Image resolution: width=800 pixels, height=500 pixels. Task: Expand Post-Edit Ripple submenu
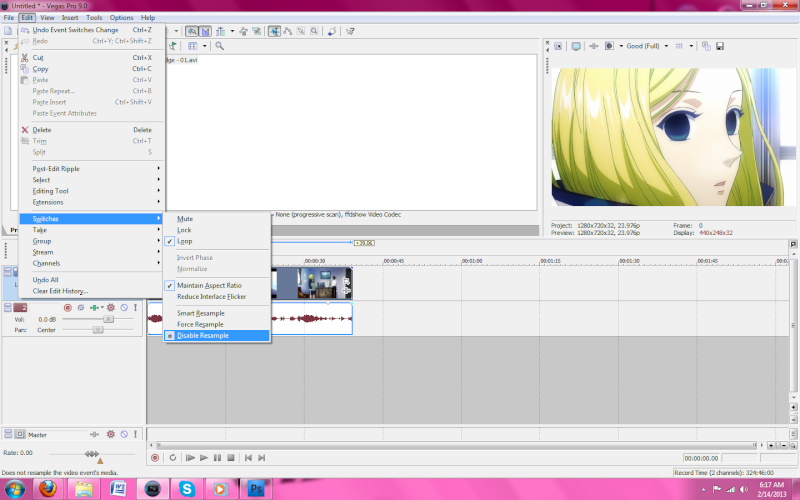tap(91, 169)
